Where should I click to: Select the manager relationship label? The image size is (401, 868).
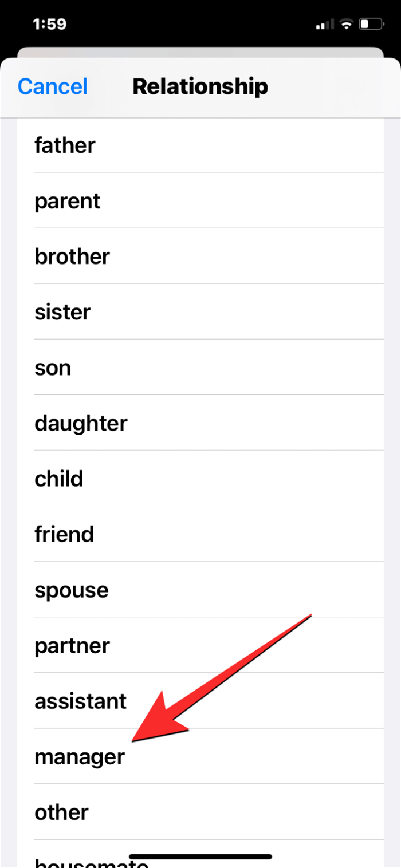tap(80, 756)
